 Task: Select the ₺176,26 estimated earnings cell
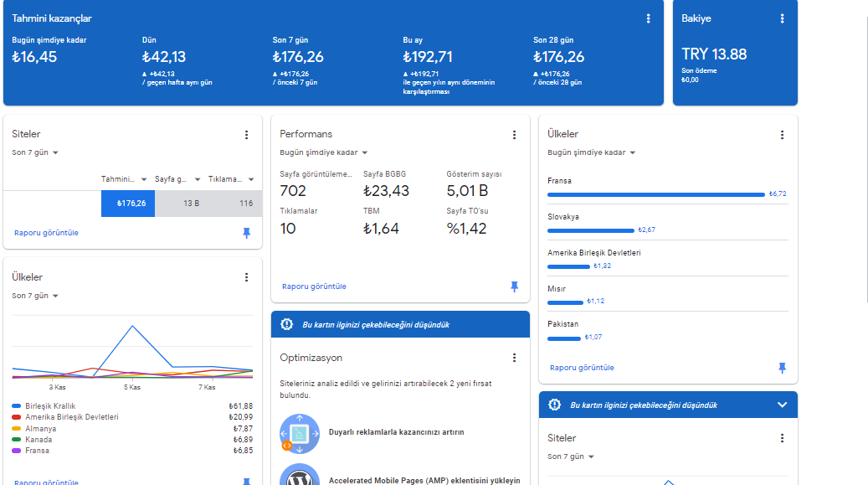(x=128, y=204)
